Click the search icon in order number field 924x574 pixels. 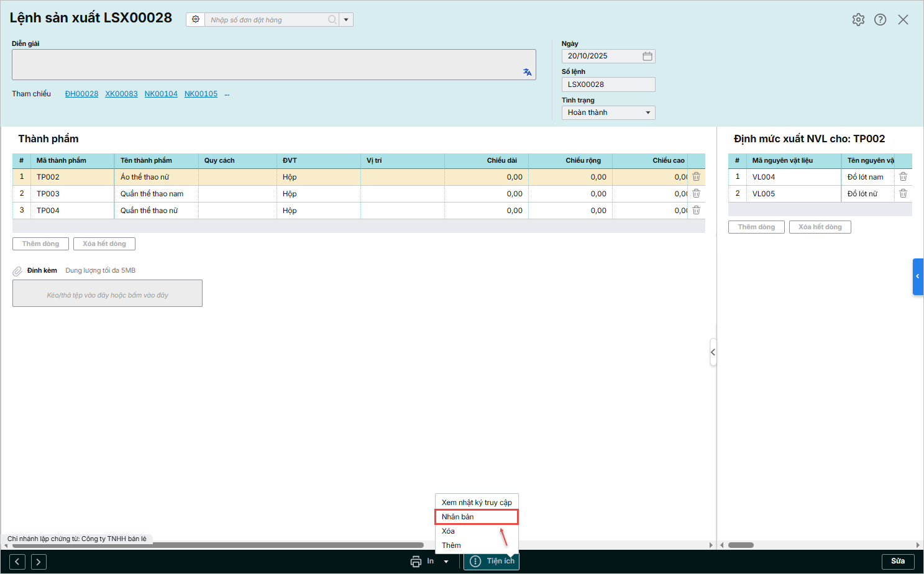(x=332, y=20)
